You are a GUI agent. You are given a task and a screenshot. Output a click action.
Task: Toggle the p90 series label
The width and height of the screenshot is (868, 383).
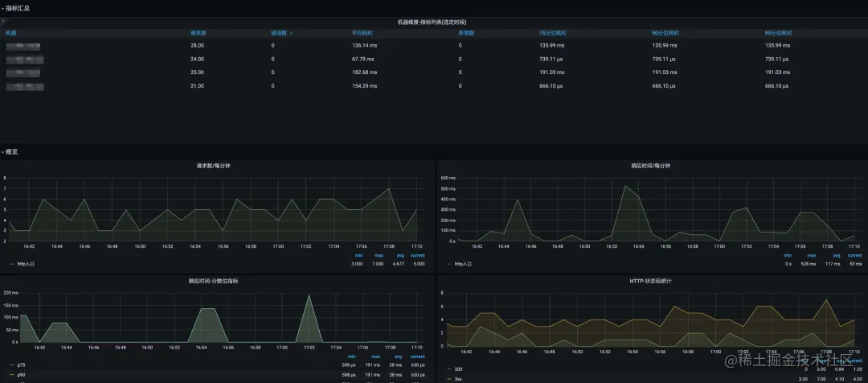(21, 375)
